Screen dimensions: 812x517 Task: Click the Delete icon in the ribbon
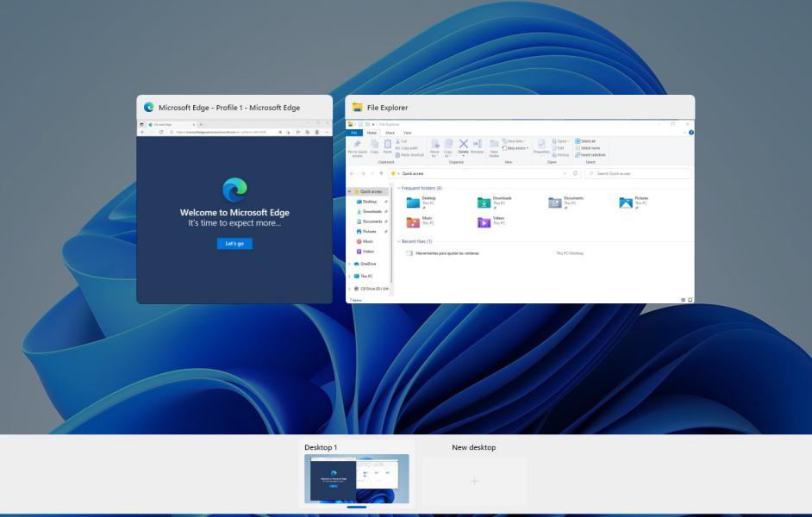point(463,145)
